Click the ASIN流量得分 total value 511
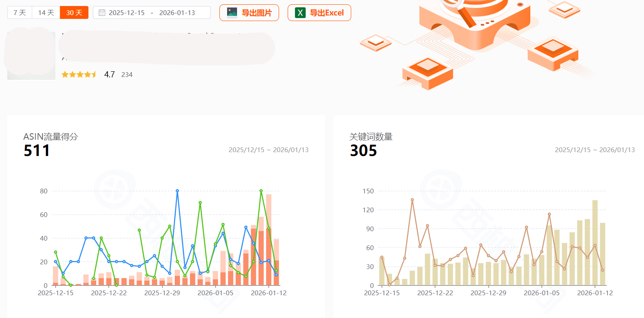Viewport: 644px width, 318px height. 37,151
